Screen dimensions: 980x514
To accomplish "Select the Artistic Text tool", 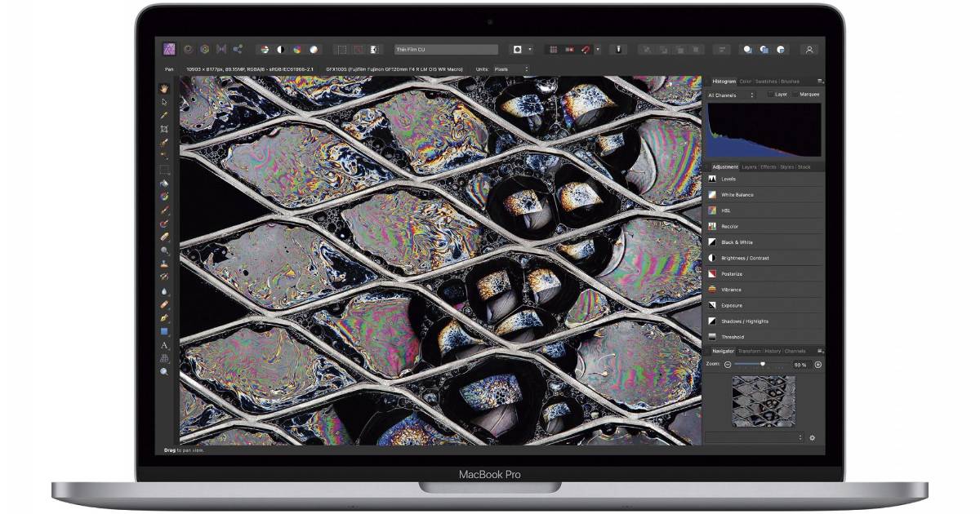I will pyautogui.click(x=164, y=345).
